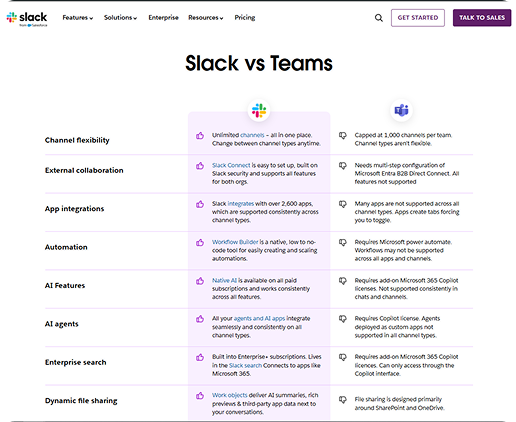Expand the Solutions dropdown menu
The width and height of the screenshot is (516, 422).
tap(120, 18)
